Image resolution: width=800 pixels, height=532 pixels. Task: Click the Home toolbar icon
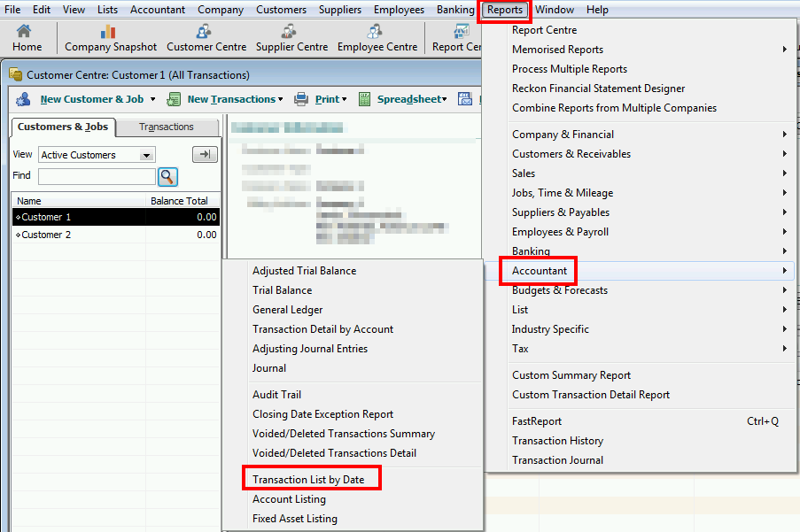click(x=24, y=32)
